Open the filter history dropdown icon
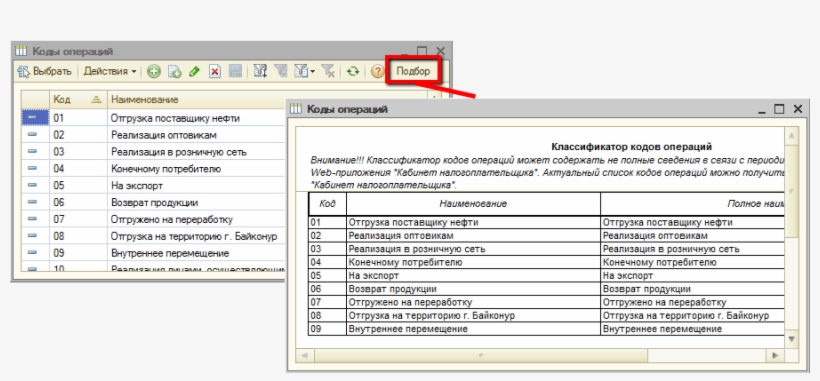 [x=304, y=72]
